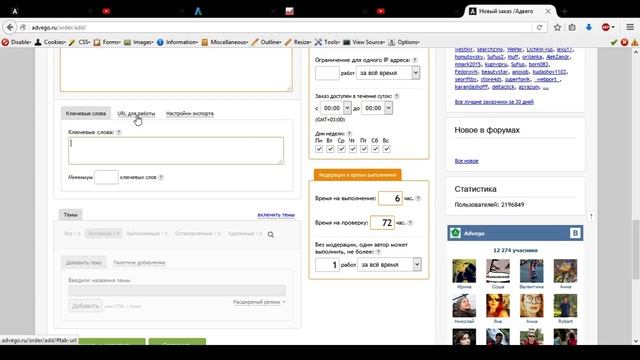Switch to the first tab with A favicon
Viewport: 640px width, 360px height.
point(15,11)
